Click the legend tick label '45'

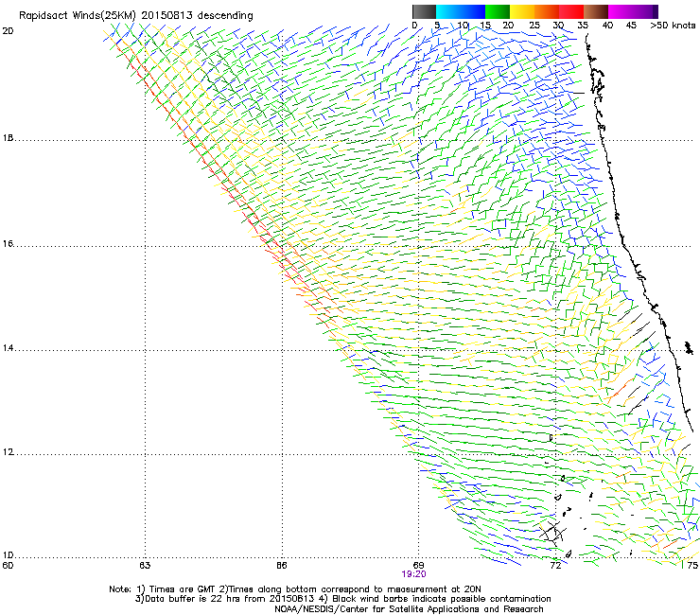pos(631,25)
